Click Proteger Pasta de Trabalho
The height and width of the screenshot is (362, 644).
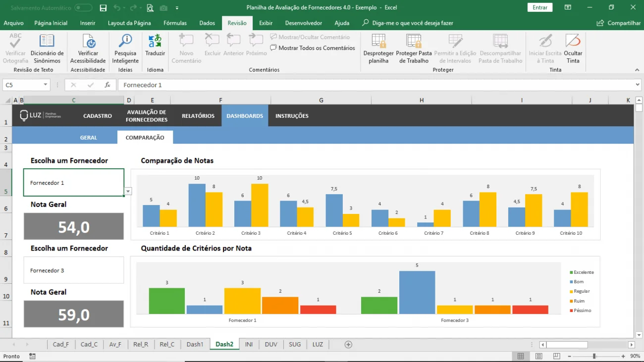(414, 49)
